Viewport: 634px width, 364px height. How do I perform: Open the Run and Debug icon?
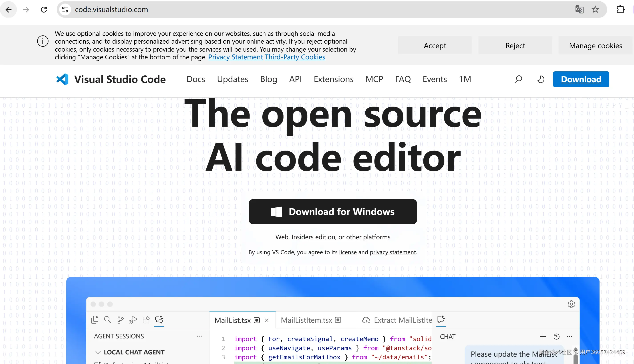click(133, 320)
